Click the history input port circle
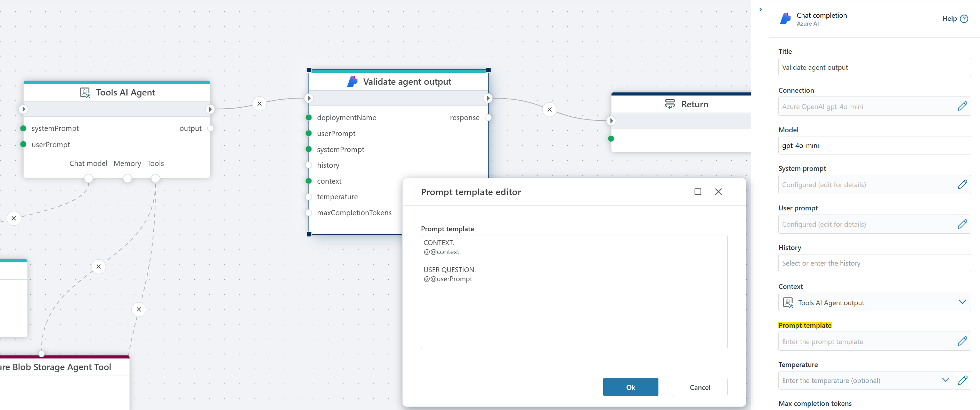This screenshot has height=410, width=980. pos(309,165)
